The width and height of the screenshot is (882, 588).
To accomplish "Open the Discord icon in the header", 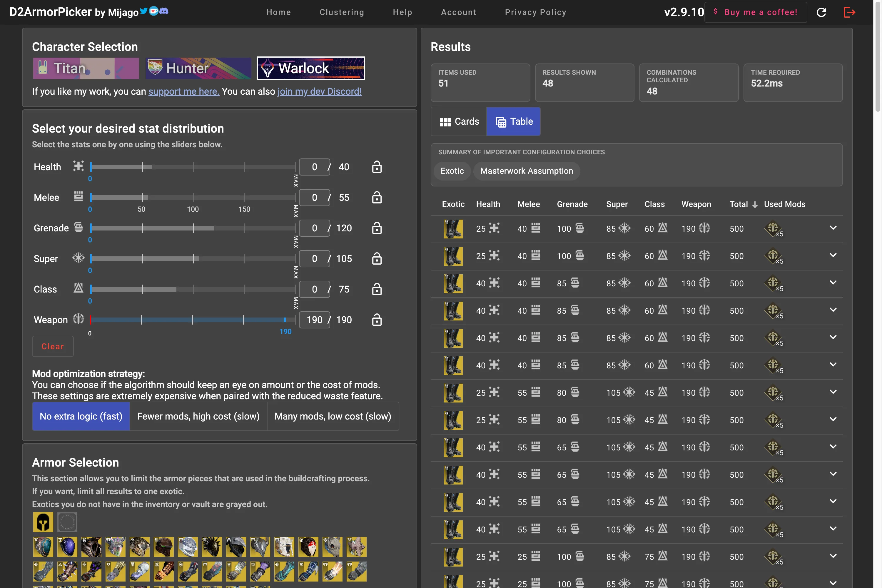I will tap(163, 11).
